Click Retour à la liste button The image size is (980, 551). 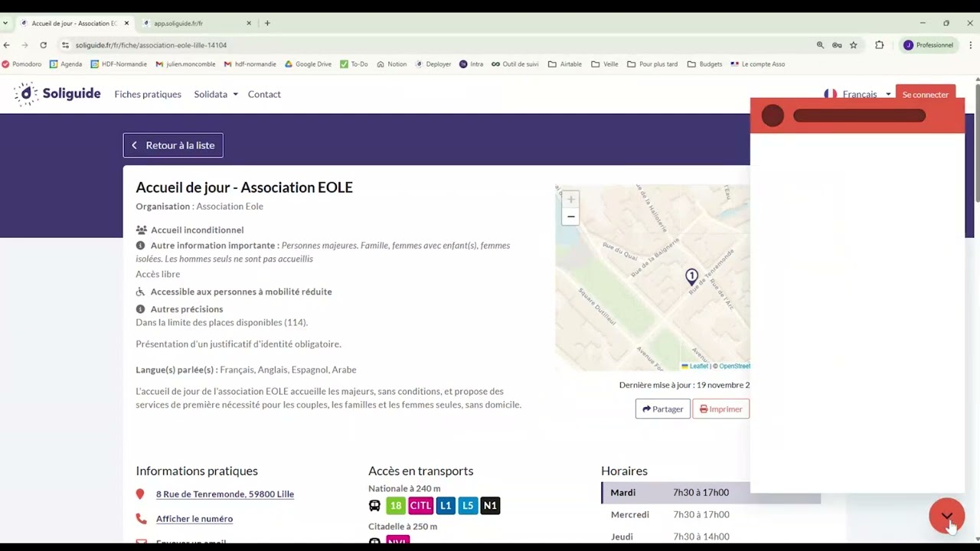[173, 145]
